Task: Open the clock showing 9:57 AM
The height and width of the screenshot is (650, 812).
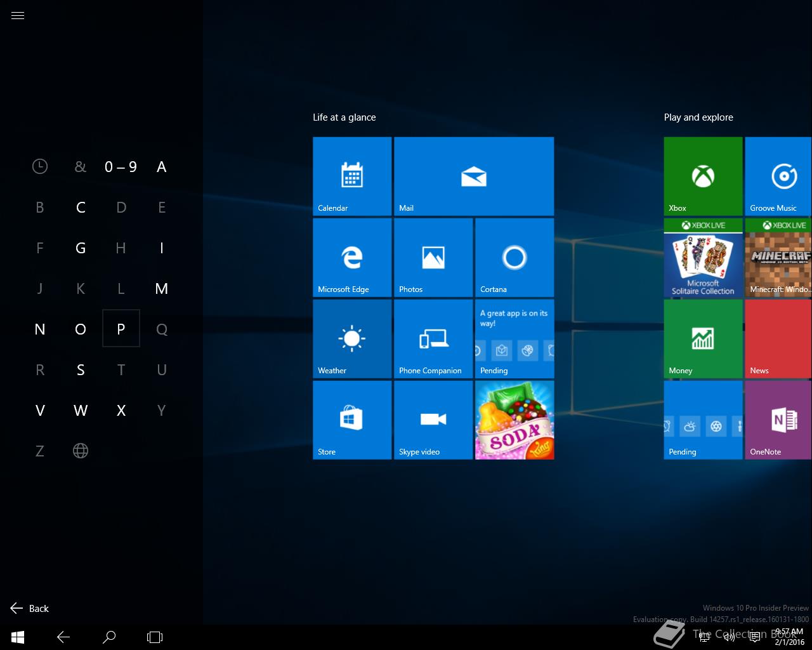Action: click(789, 637)
